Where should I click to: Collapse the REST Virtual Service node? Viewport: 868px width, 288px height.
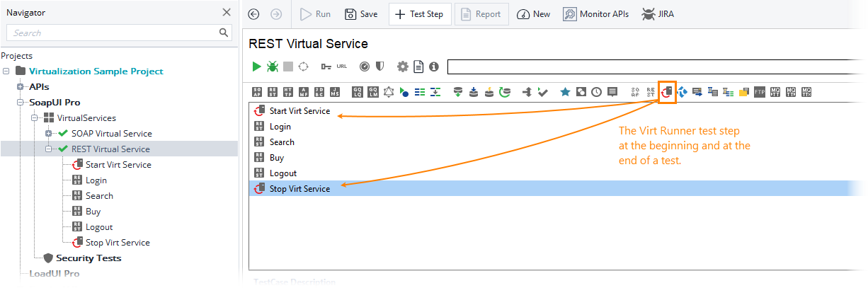[49, 149]
